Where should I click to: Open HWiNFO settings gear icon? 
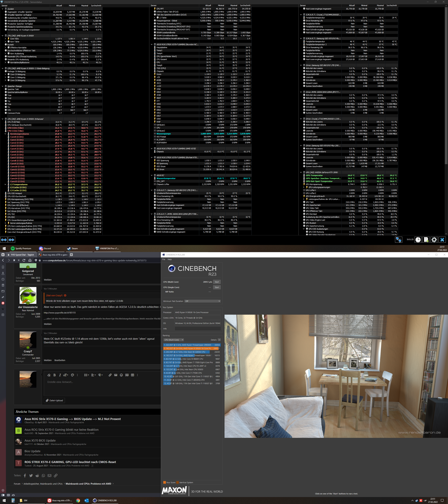point(434,240)
